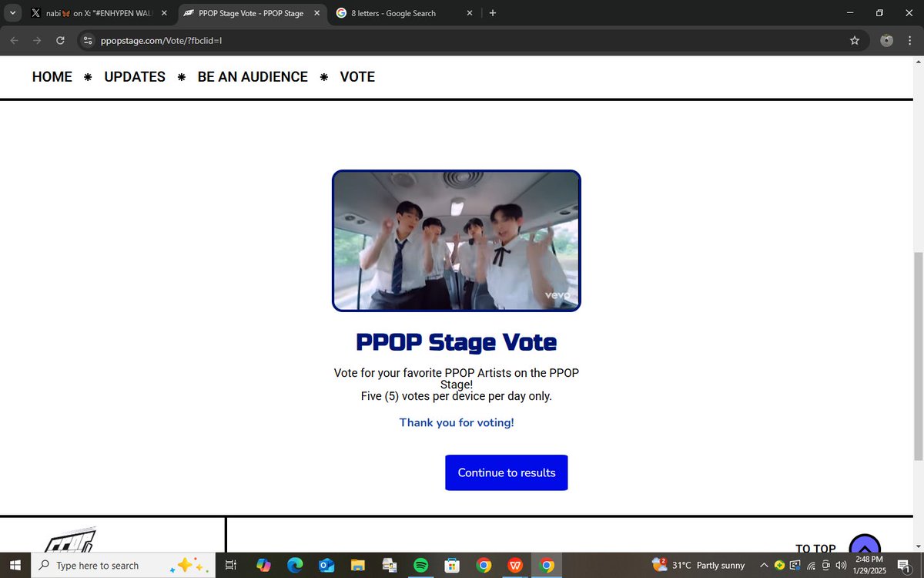Open Spotify from the taskbar
The width and height of the screenshot is (924, 578).
pyautogui.click(x=420, y=565)
